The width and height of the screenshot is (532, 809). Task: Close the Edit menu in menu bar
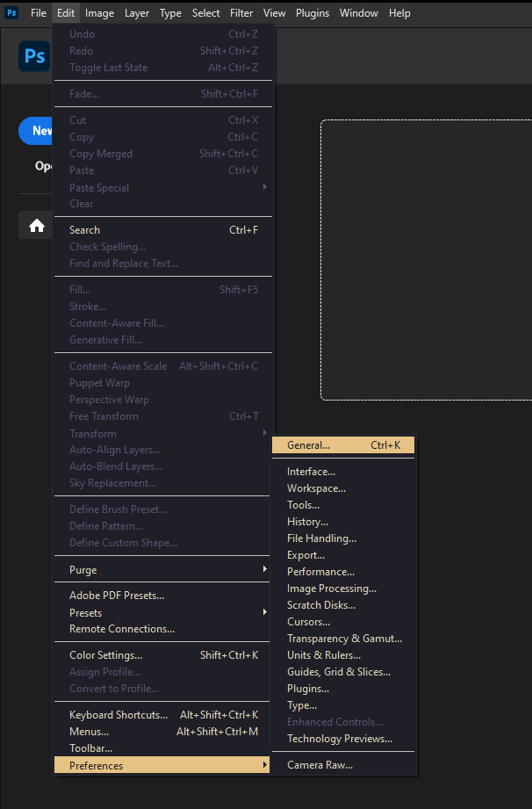tap(66, 13)
